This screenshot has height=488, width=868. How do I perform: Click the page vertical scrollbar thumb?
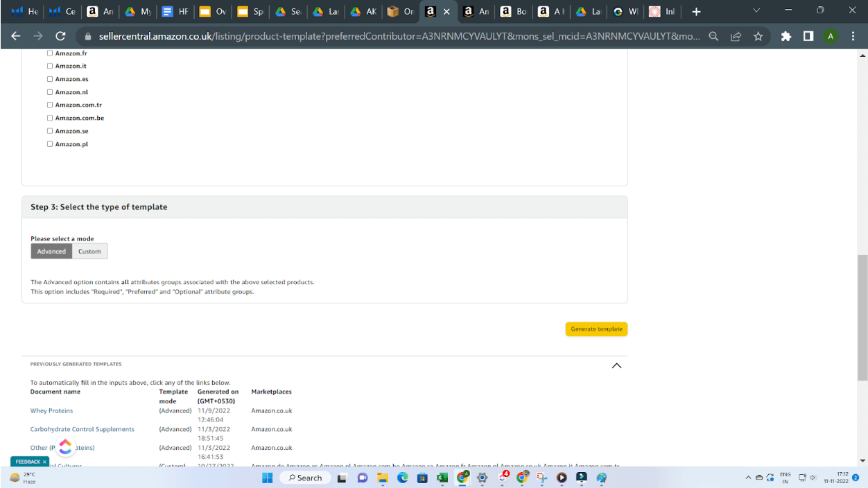(x=862, y=317)
